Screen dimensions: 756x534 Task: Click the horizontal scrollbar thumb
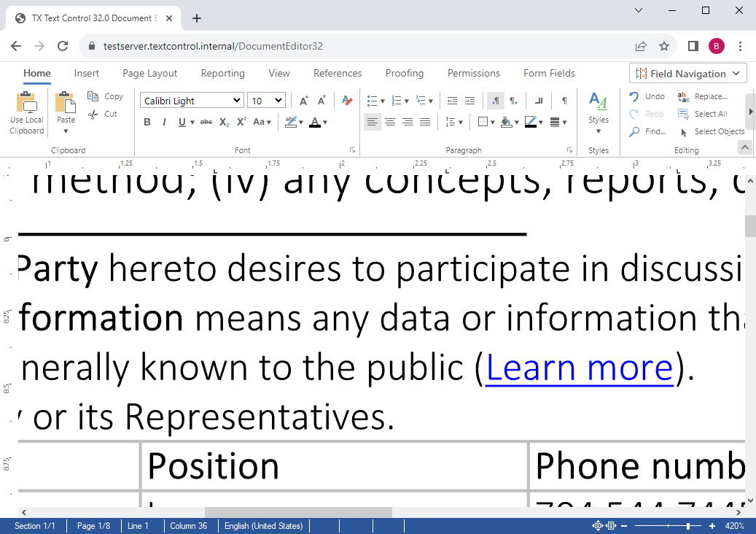298,513
